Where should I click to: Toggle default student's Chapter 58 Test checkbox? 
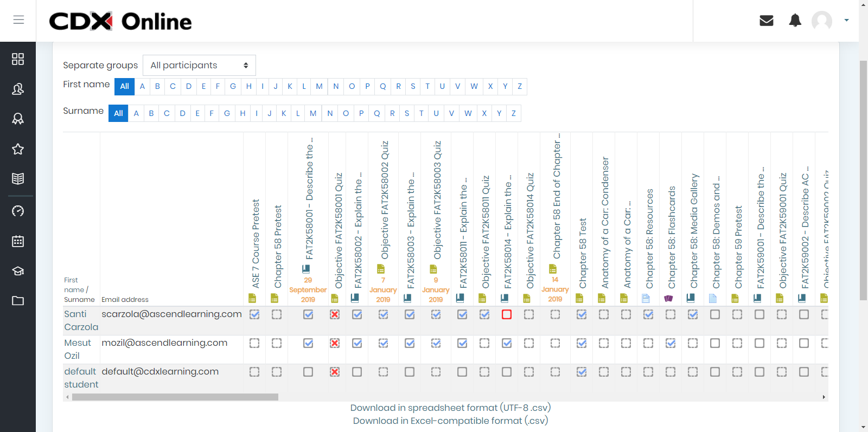pyautogui.click(x=582, y=372)
